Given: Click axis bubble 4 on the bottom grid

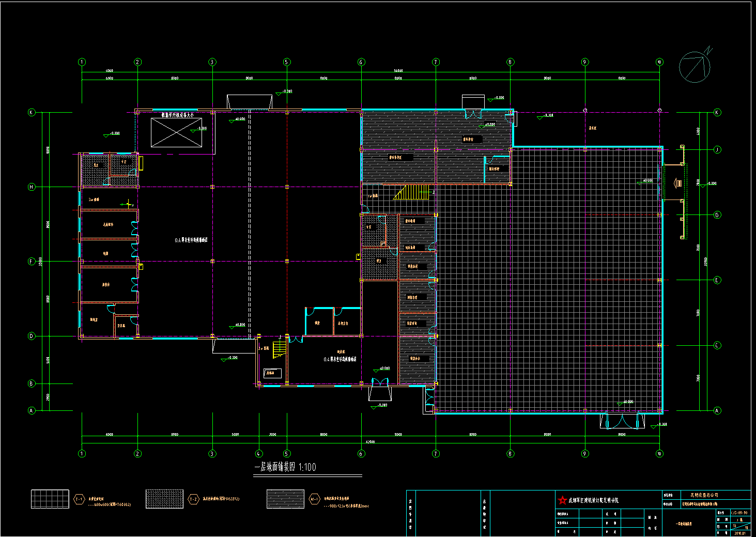Looking at the screenshot, I should click(x=259, y=454).
